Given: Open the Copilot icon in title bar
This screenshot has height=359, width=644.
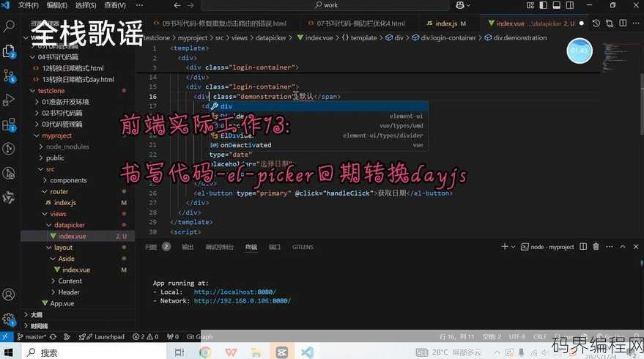Looking at the screenshot, I should 460,5.
